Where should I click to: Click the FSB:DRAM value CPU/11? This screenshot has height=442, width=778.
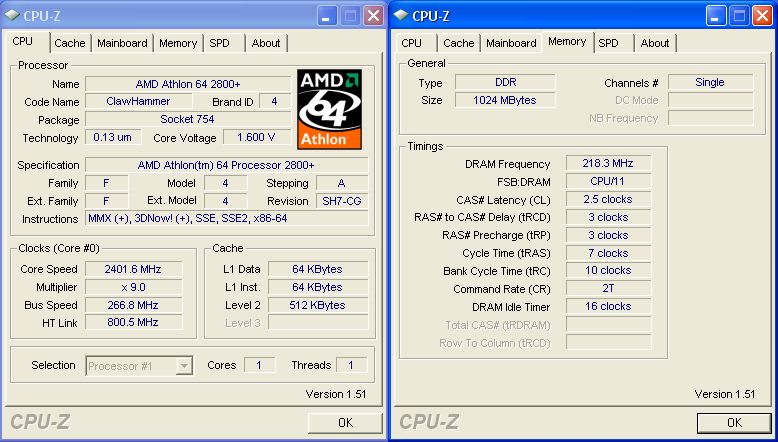click(608, 181)
